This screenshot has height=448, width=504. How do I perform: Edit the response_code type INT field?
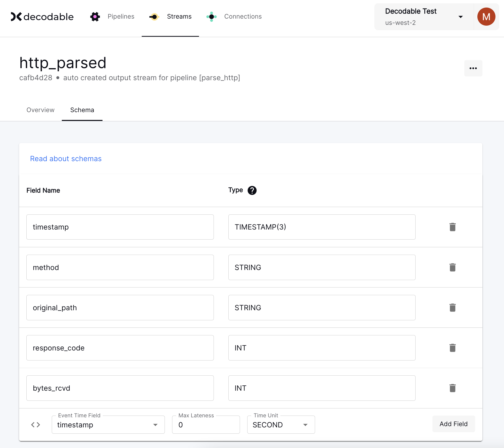[x=322, y=348]
